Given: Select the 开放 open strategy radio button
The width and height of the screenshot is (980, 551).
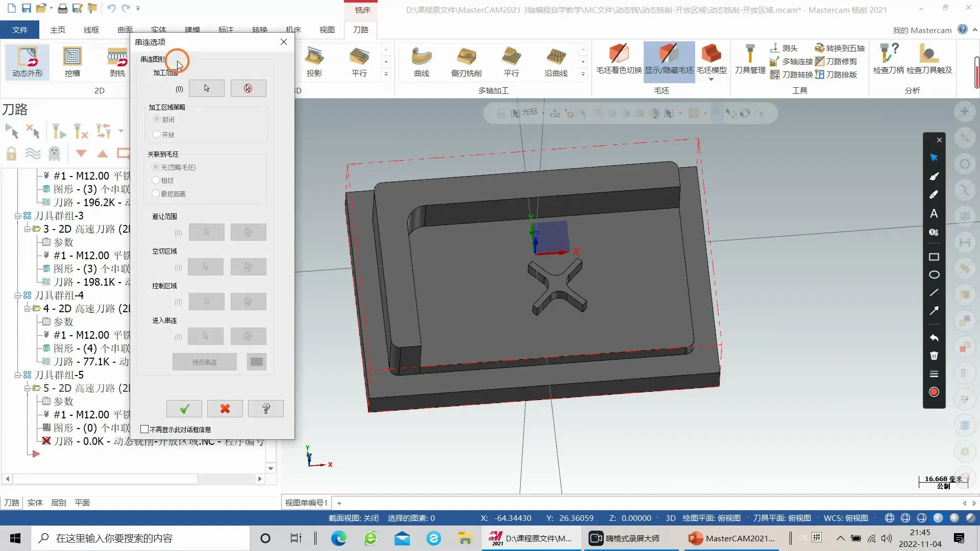Looking at the screenshot, I should point(157,134).
